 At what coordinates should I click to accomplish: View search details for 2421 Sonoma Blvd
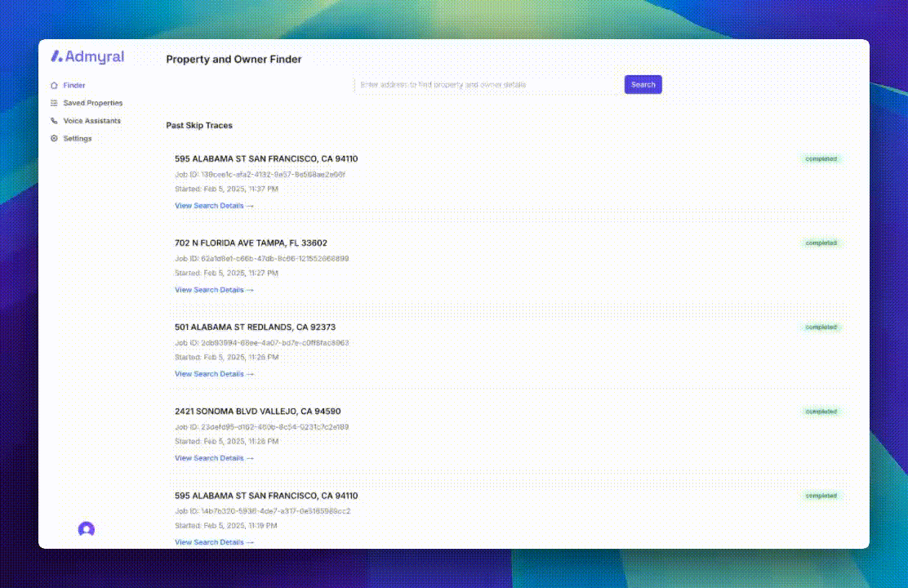tap(214, 458)
